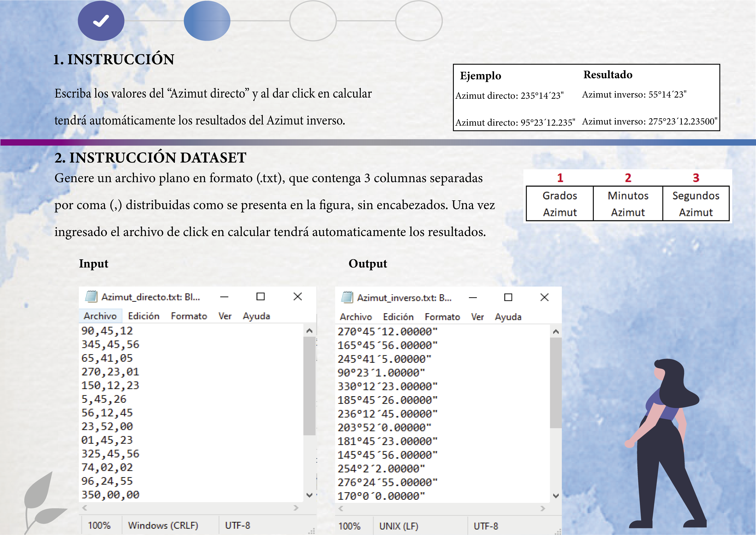This screenshot has height=535, width=756.
Task: Click the third empty step circle
Action: pos(313,21)
